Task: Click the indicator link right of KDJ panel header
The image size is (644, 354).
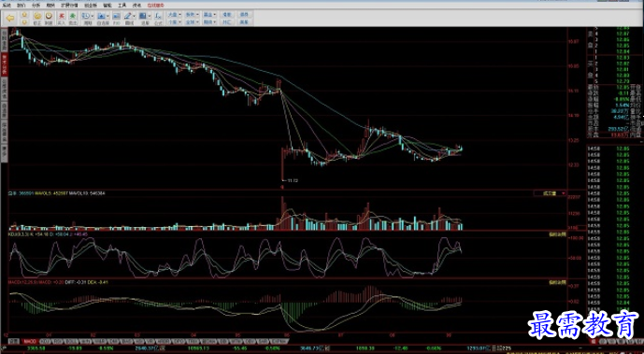Action: [557, 234]
